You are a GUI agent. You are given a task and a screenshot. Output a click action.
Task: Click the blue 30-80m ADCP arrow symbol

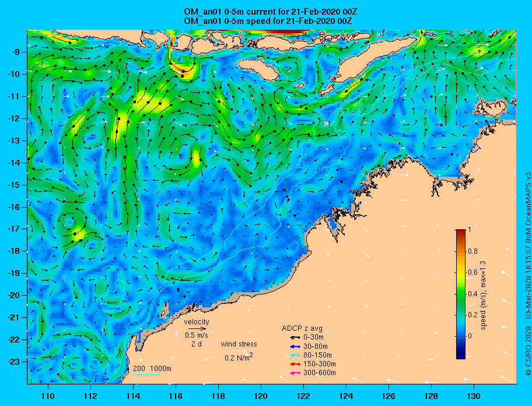[x=295, y=346]
